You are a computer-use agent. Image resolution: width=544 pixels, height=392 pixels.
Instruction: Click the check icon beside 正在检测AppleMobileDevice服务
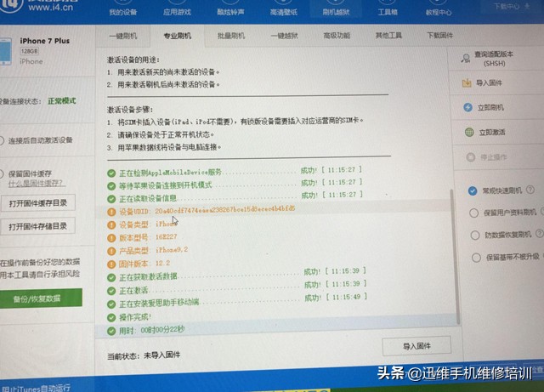click(x=111, y=173)
